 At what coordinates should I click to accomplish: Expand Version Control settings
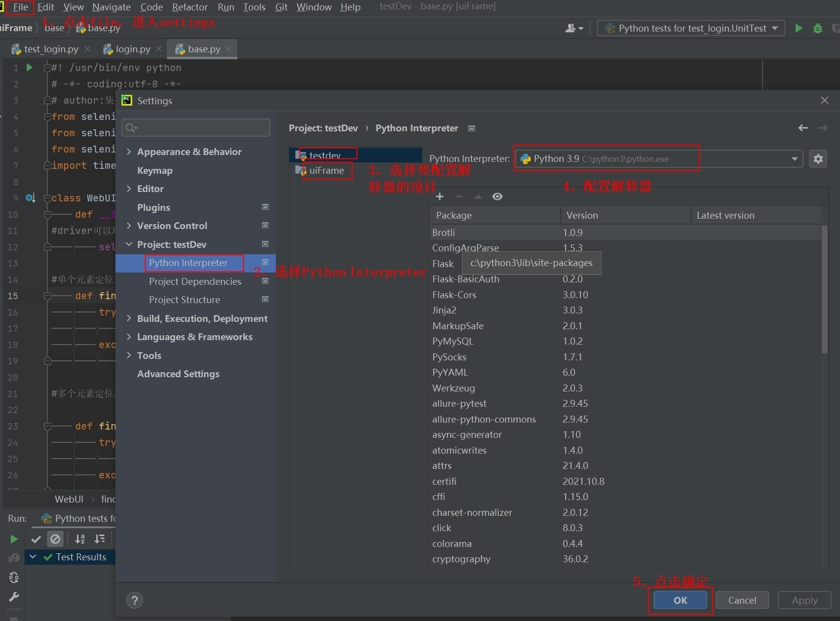pos(129,226)
